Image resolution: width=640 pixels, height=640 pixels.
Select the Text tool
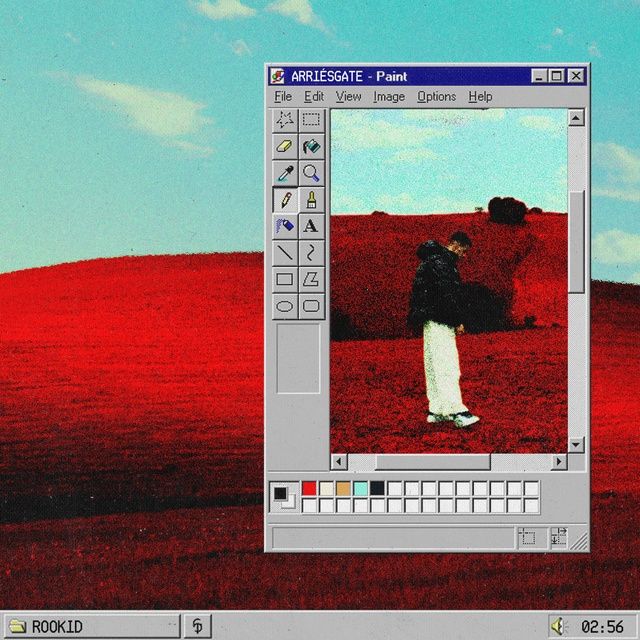pos(311,226)
